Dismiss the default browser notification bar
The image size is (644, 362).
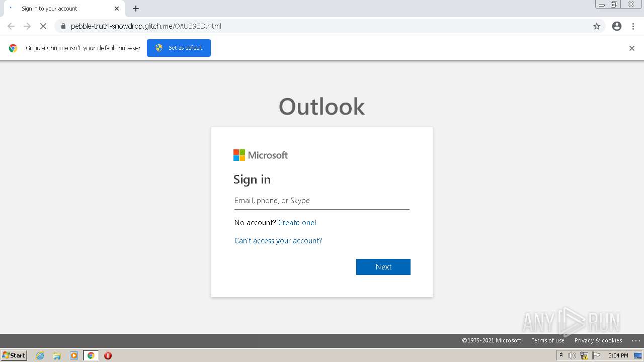click(x=632, y=48)
